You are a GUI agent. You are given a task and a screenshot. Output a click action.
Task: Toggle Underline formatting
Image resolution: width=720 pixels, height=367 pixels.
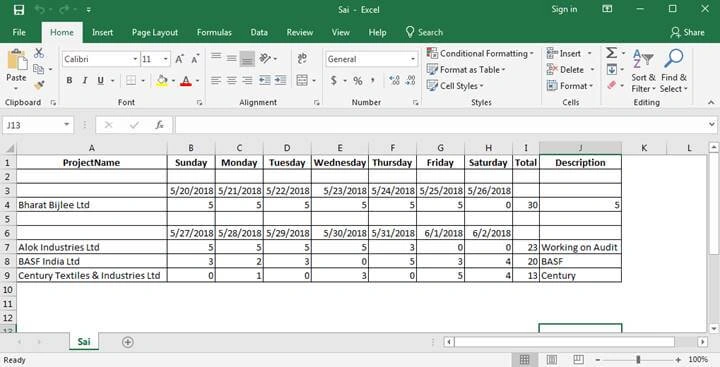[100, 81]
